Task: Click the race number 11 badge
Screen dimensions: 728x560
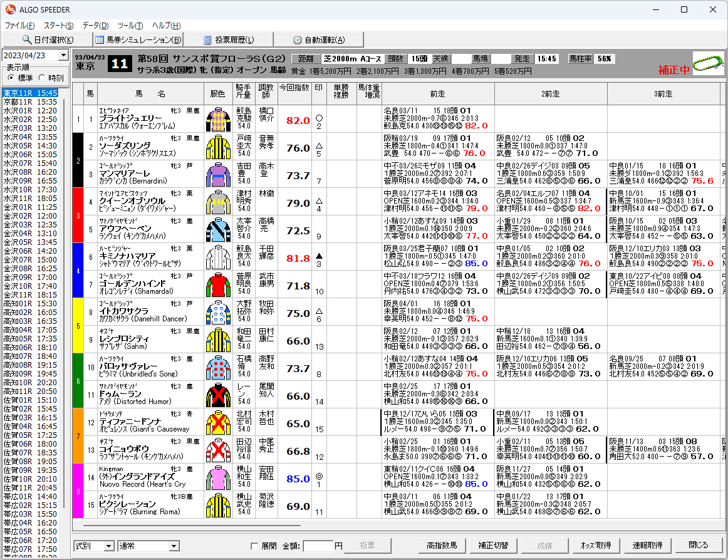Action: coord(120,64)
